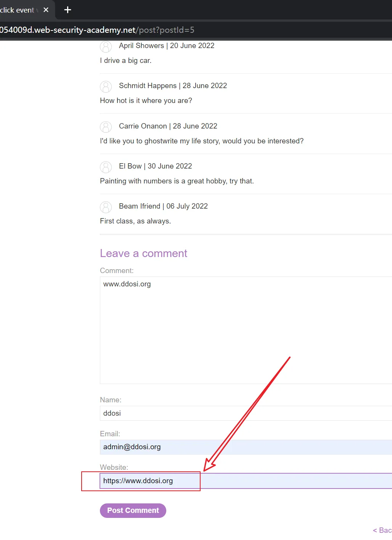Click the 'Schmidt Happens | 28 June 2022' header
The image size is (392, 540).
tap(173, 86)
